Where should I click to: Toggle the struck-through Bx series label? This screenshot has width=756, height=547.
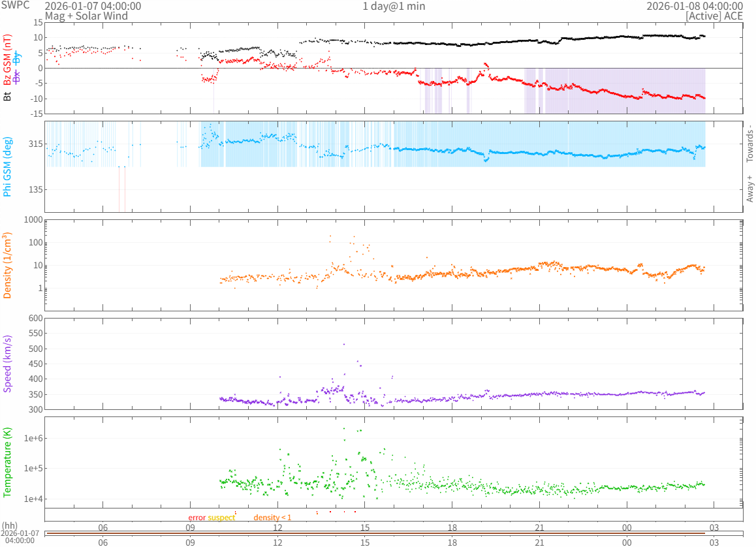tap(17, 76)
